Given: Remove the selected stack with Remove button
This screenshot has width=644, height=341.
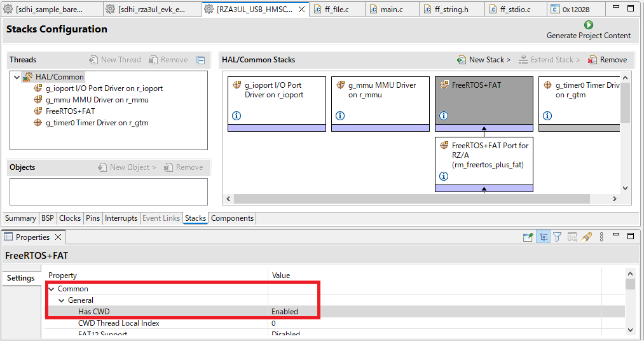Looking at the screenshot, I should 607,60.
